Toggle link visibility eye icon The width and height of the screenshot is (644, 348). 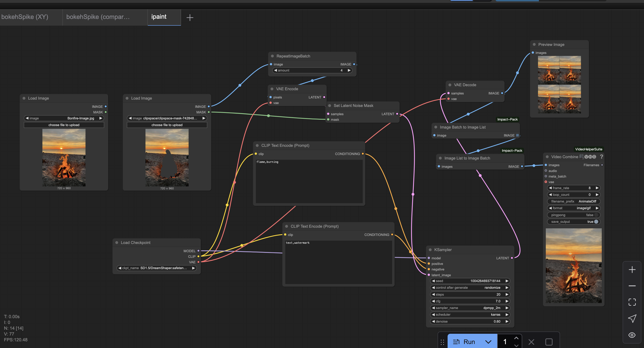pyautogui.click(x=632, y=335)
